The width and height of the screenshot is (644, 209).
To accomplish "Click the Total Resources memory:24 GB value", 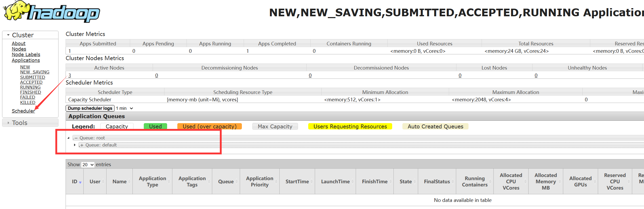I will click(517, 51).
